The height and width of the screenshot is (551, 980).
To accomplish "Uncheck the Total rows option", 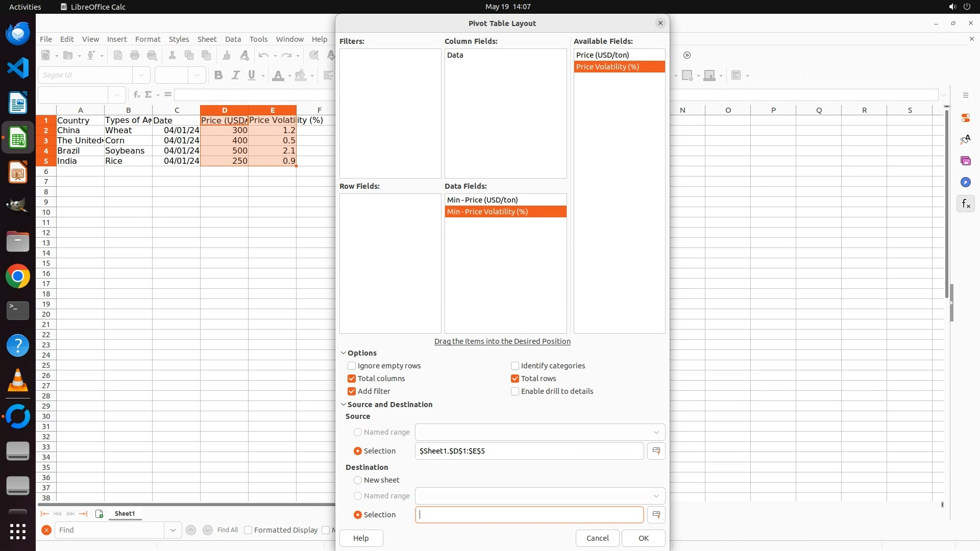I will coord(515,379).
